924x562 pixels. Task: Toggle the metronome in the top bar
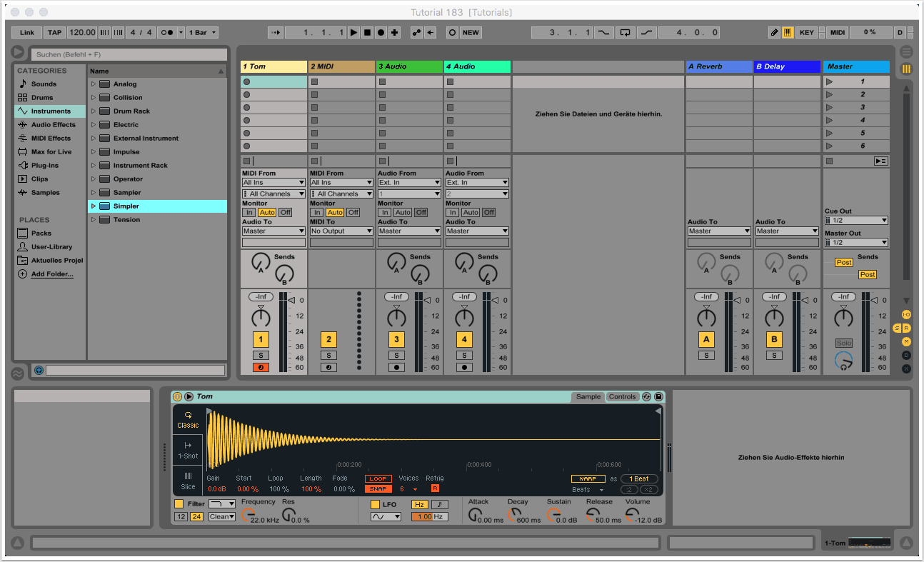169,33
